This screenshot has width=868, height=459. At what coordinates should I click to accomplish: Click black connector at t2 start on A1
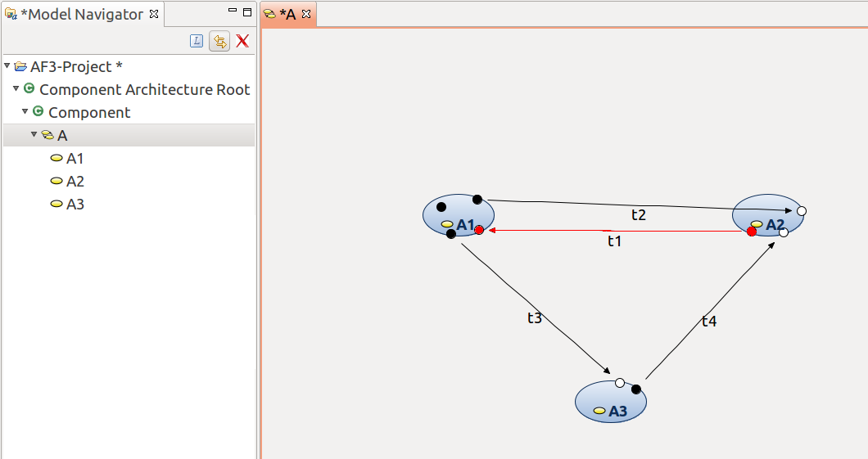[x=477, y=199]
